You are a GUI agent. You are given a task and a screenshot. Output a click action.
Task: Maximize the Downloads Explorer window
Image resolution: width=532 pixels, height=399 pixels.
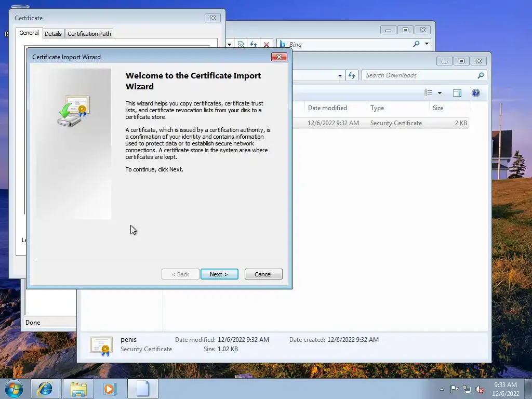coord(461,61)
